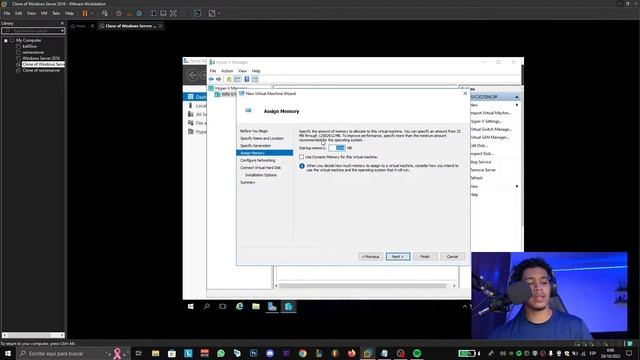
Task: Go to Summary wizard step
Action: [248, 182]
